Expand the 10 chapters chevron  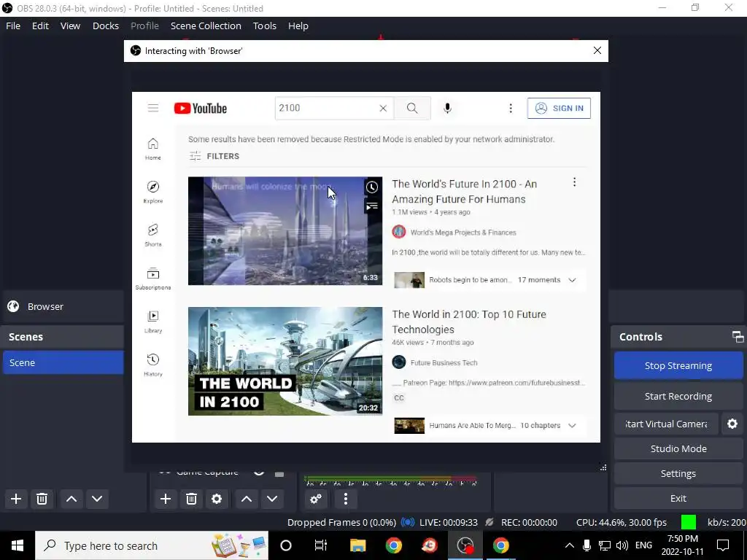click(572, 425)
